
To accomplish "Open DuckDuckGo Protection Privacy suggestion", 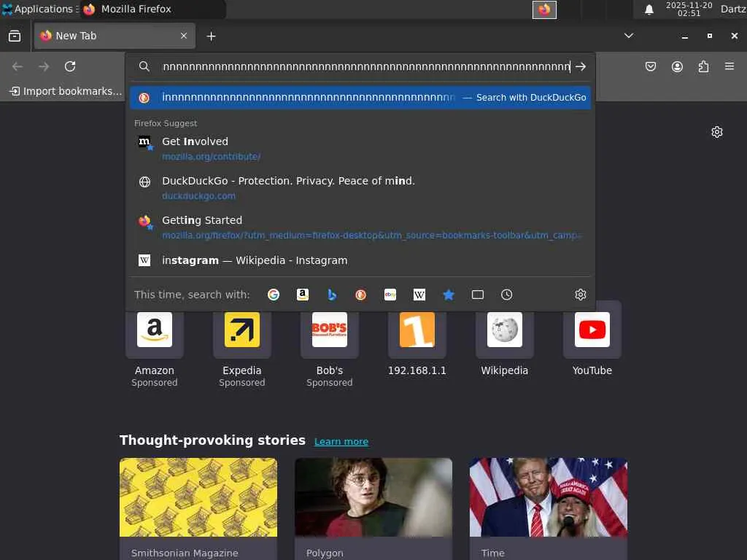I will [360, 188].
